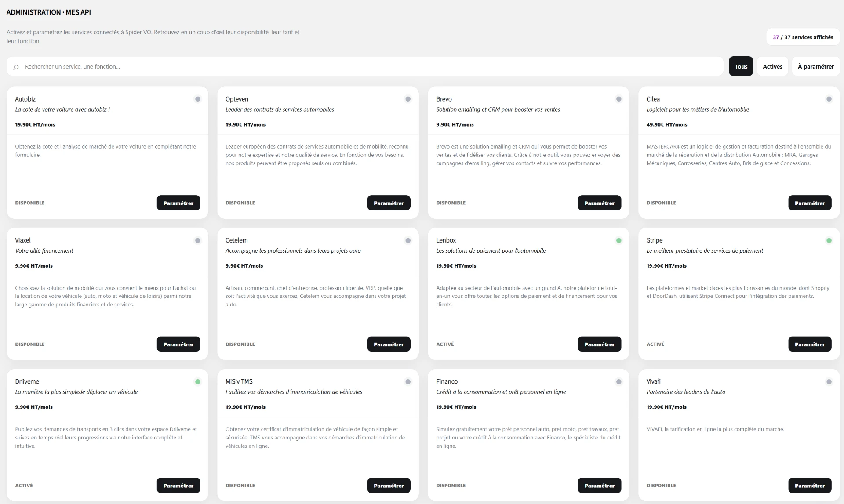Click the ACTIVÉ status label on Driiveme
The width and height of the screenshot is (844, 504).
[x=24, y=486]
